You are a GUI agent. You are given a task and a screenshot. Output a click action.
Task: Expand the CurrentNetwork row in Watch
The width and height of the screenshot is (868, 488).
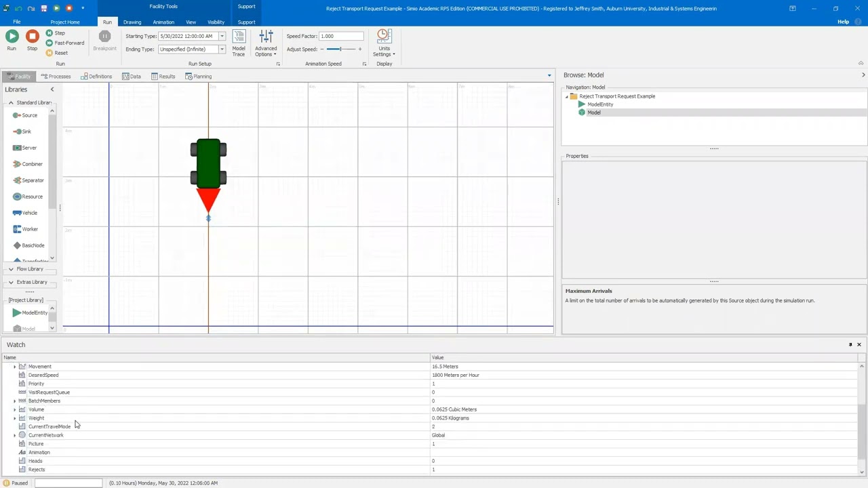[x=15, y=435]
